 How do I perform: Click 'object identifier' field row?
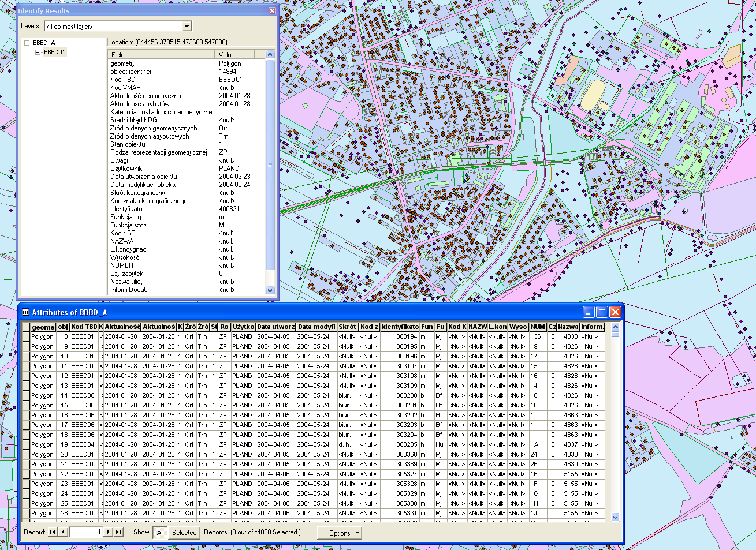(x=131, y=72)
